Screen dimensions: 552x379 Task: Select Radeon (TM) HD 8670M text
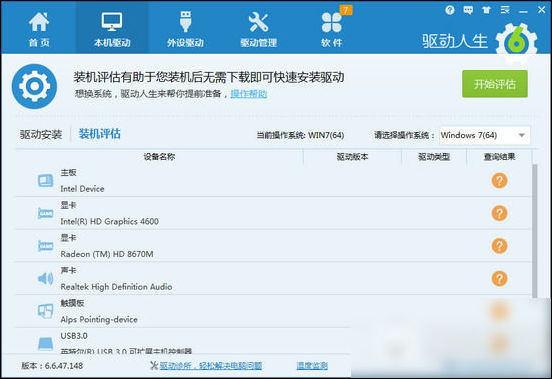pos(107,254)
